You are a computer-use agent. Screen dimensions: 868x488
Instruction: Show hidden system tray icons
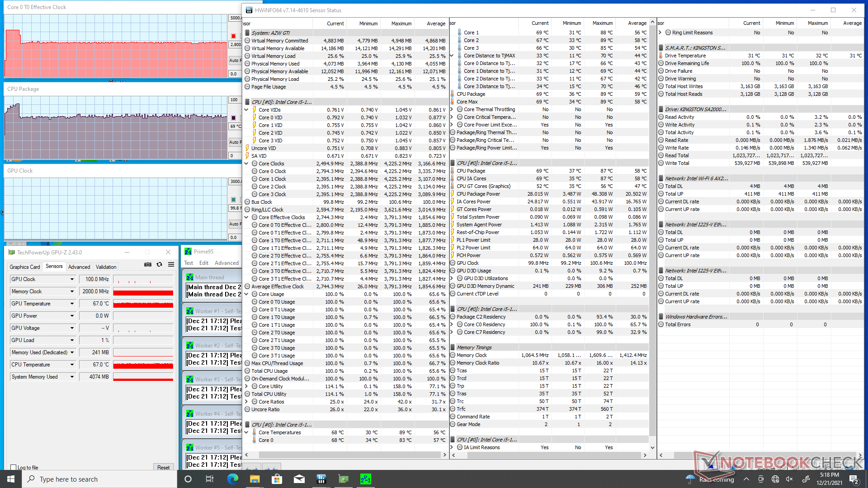tap(746, 479)
